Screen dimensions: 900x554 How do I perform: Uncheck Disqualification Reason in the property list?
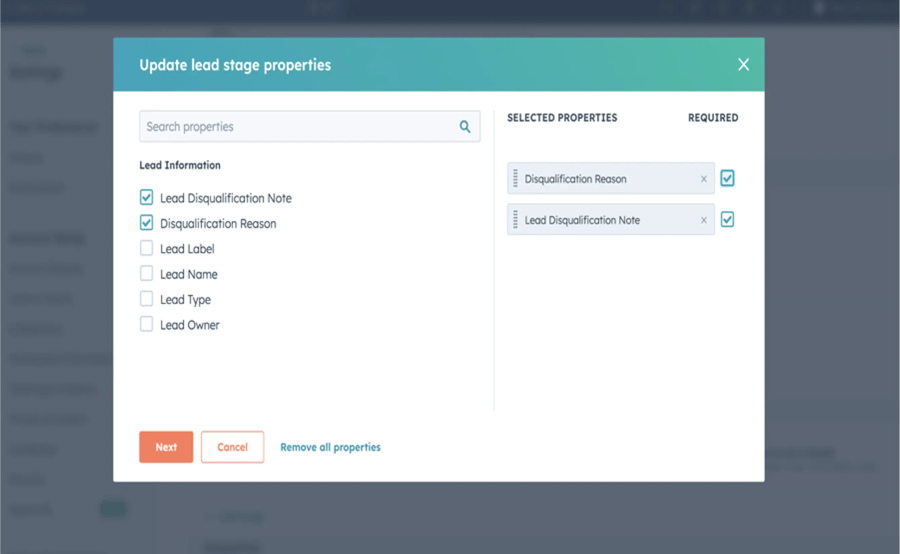click(147, 223)
